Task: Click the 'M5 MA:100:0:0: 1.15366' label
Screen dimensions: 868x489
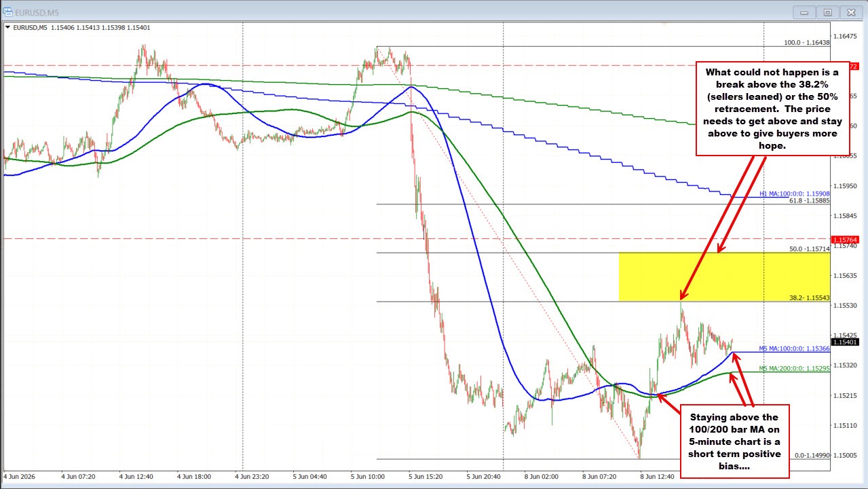Action: point(794,348)
